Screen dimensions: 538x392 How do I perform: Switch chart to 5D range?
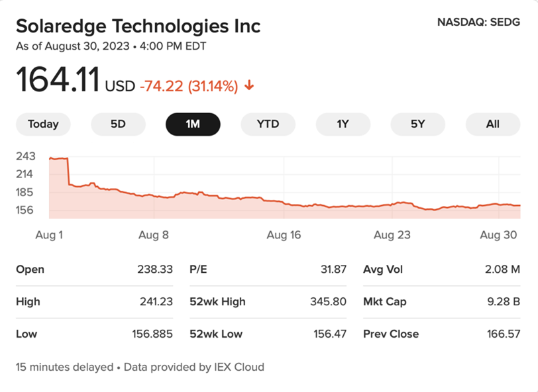(x=118, y=124)
